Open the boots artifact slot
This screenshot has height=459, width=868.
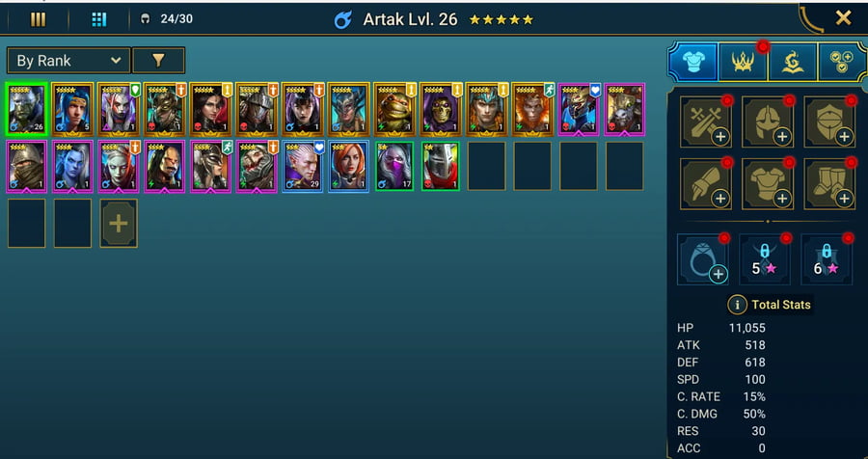point(829,184)
